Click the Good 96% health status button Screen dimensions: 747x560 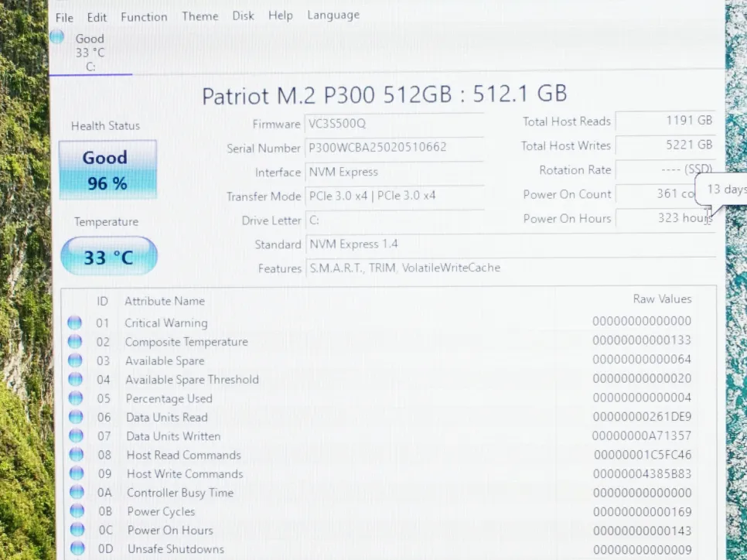coord(107,170)
